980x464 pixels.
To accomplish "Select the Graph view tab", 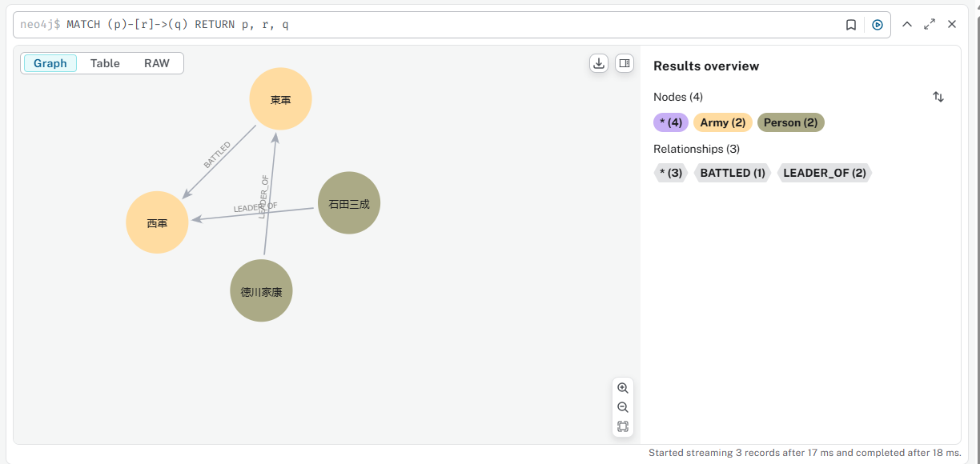I will pos(50,63).
